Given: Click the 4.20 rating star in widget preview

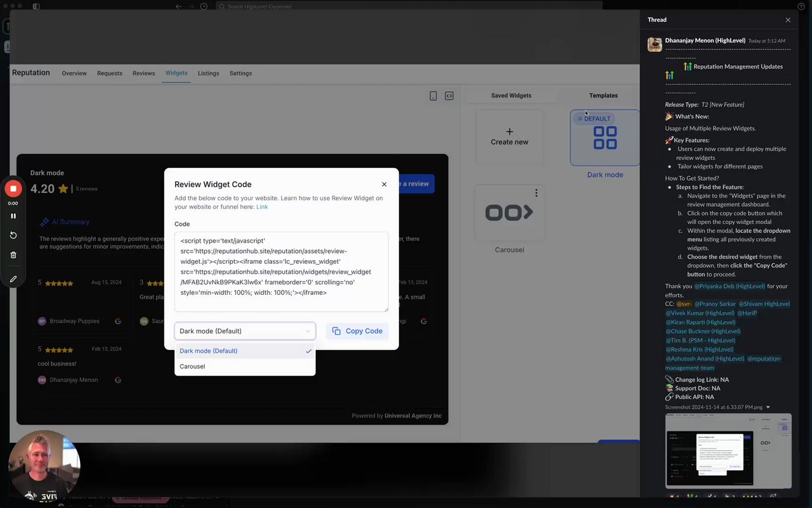Looking at the screenshot, I should 63,189.
